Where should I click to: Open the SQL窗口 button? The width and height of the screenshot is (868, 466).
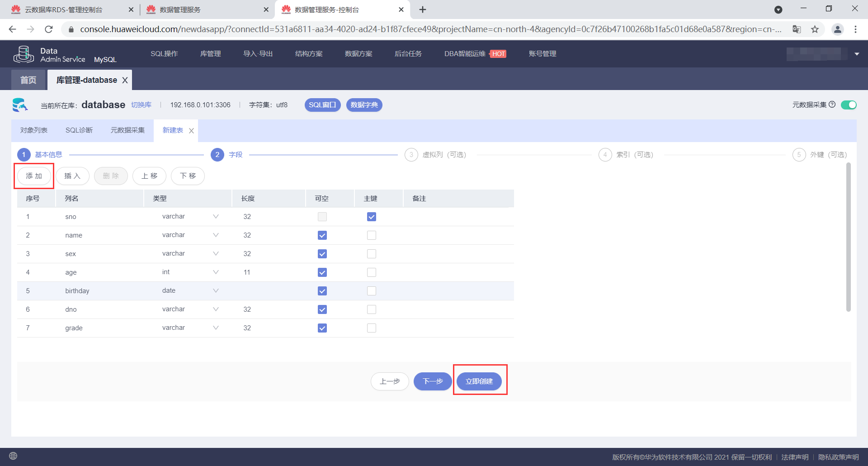pos(322,105)
